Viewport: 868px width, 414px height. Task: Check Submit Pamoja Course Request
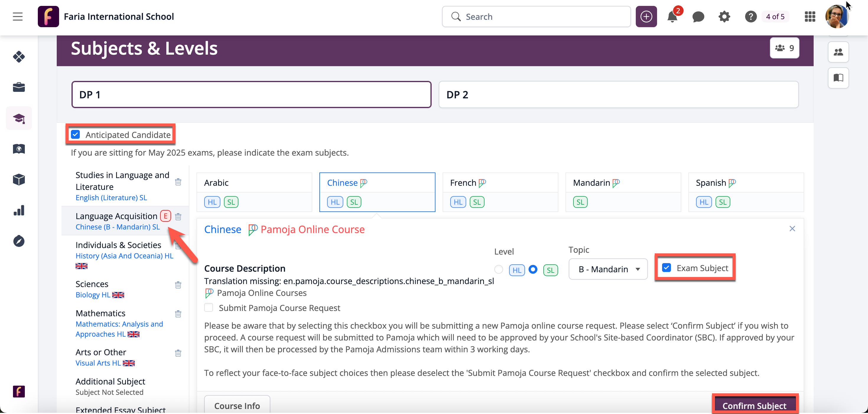pyautogui.click(x=209, y=308)
